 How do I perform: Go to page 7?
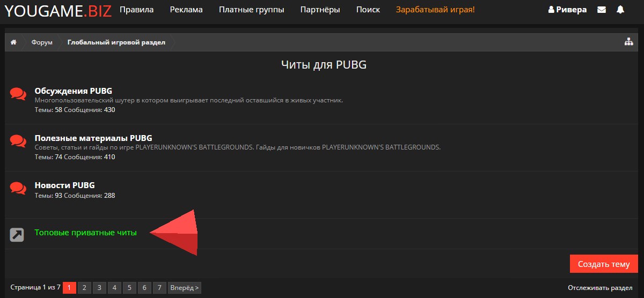[x=159, y=288]
